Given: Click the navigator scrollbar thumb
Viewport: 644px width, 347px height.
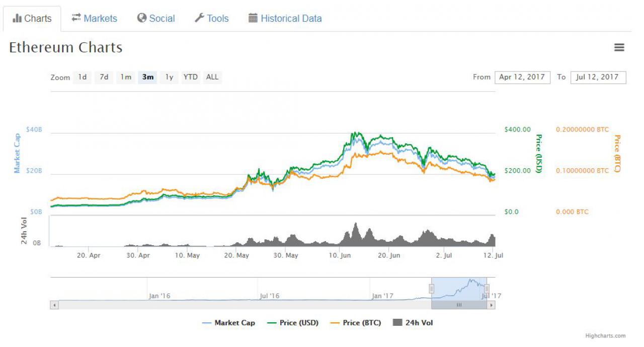Looking at the screenshot, I should click(459, 305).
